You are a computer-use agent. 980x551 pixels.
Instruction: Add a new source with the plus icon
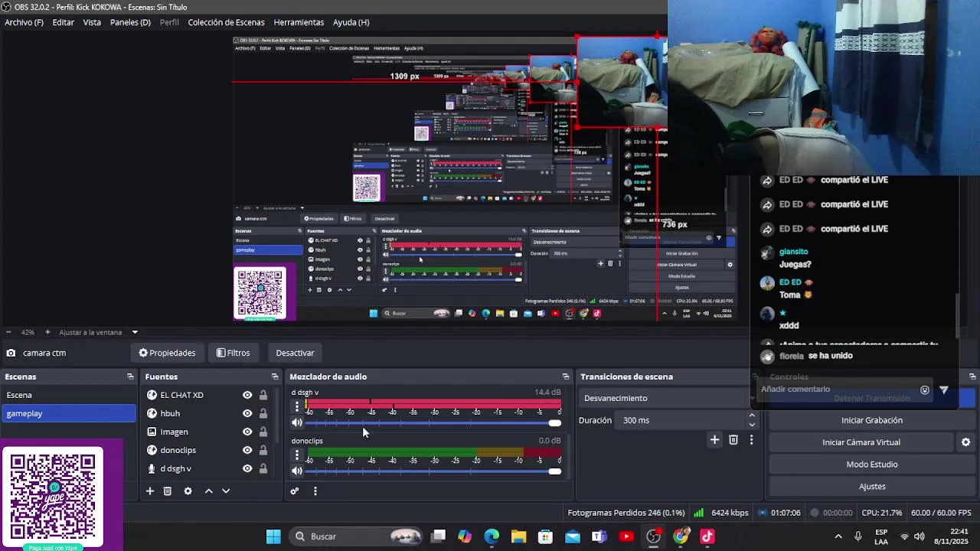pos(150,491)
